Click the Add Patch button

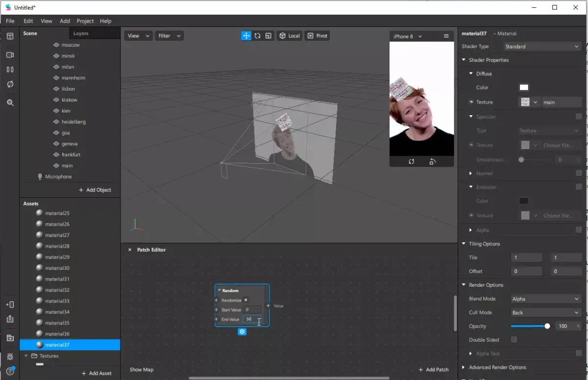click(x=434, y=369)
